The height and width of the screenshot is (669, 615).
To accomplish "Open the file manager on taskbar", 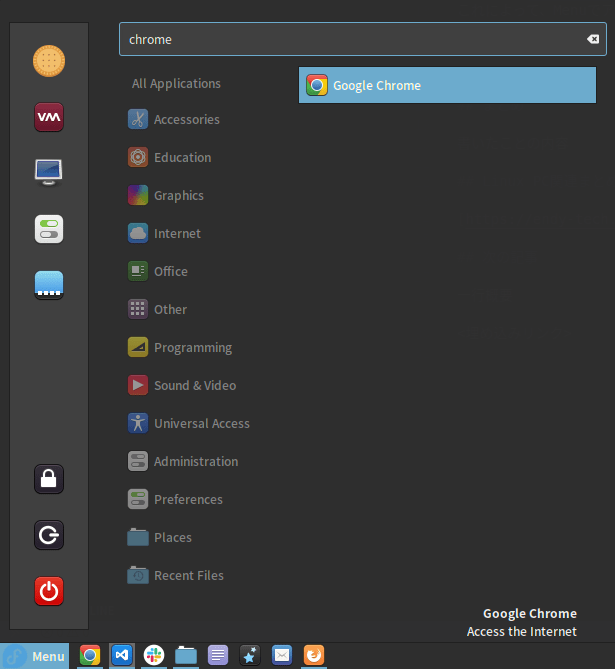I will pos(186,655).
